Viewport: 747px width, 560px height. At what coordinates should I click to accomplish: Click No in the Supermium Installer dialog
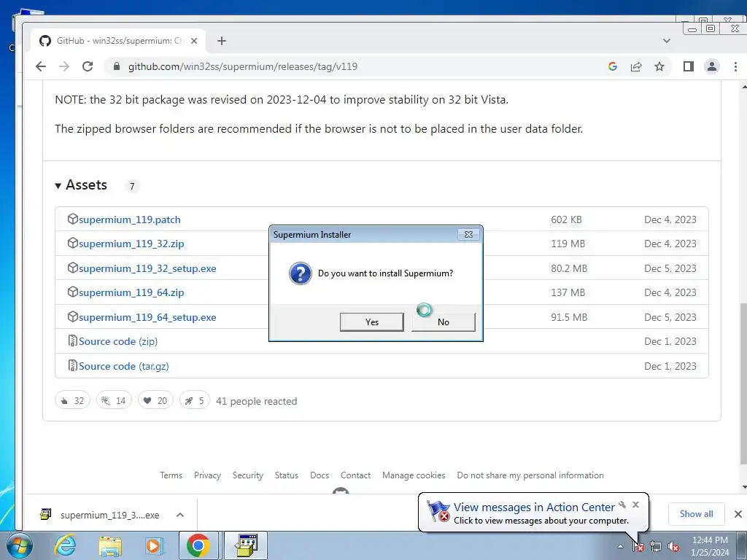pos(443,322)
